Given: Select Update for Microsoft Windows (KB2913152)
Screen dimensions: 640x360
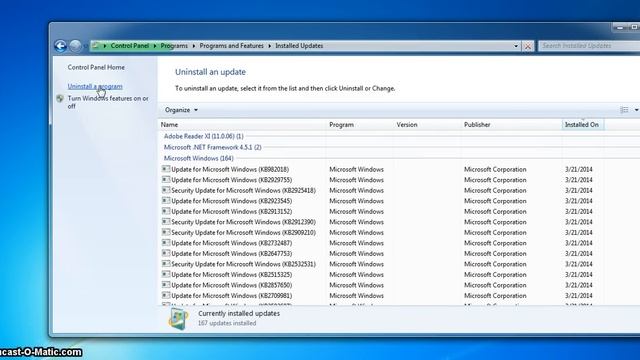Looking at the screenshot, I should click(232, 211).
